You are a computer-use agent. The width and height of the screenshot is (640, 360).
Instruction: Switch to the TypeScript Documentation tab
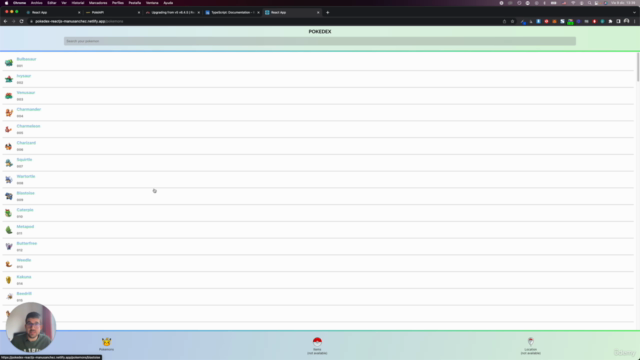tap(232, 12)
